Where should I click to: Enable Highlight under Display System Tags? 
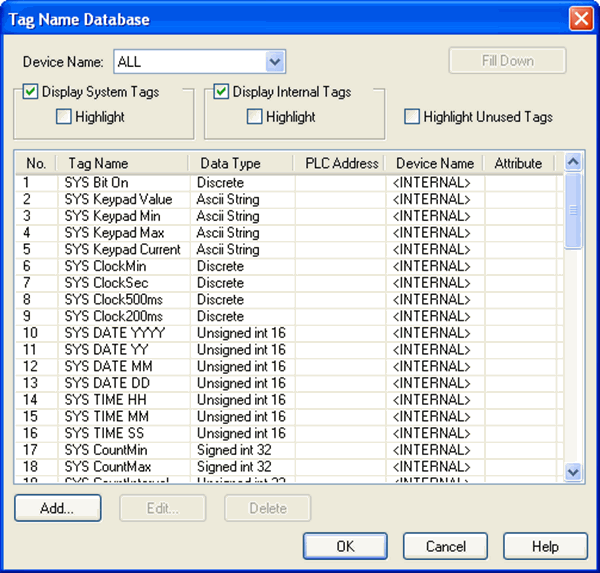(64, 116)
